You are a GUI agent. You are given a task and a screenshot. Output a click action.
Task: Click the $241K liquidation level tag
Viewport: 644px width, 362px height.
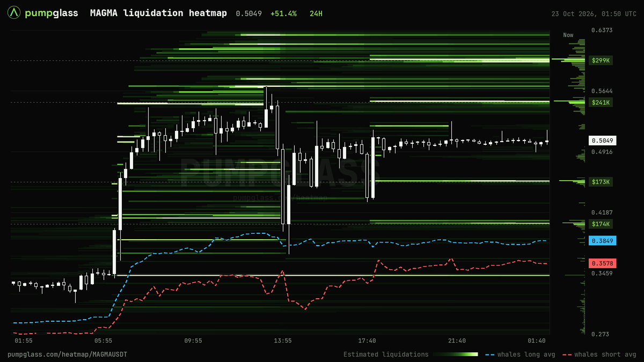point(601,102)
